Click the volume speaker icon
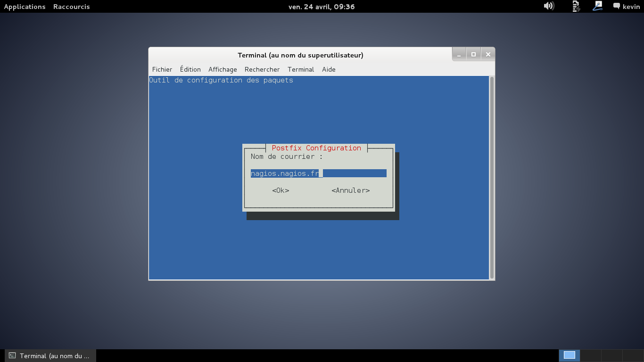Screen dimensions: 644x362 point(549,6)
